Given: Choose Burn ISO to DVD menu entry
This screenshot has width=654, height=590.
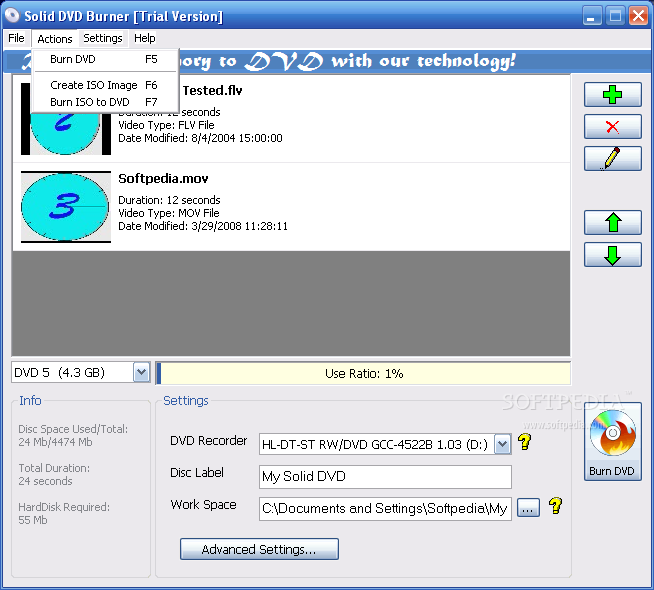Looking at the screenshot, I should tap(105, 102).
